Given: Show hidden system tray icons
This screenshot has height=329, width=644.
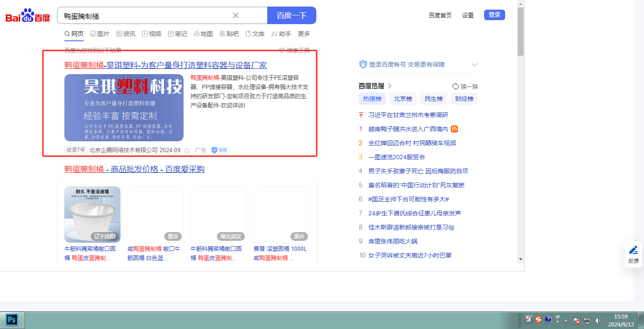Looking at the screenshot, I should pyautogui.click(x=566, y=320).
